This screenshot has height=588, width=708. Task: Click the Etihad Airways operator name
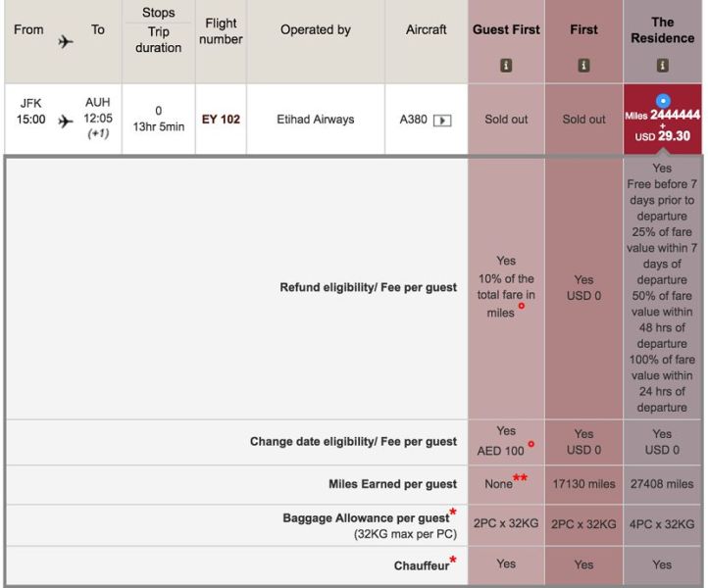pos(315,120)
